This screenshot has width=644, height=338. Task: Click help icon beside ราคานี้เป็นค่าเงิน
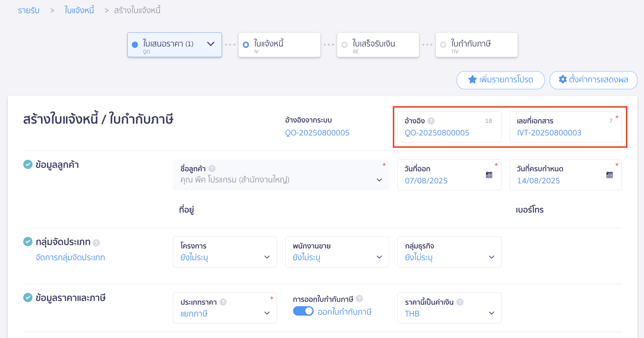pyautogui.click(x=460, y=302)
